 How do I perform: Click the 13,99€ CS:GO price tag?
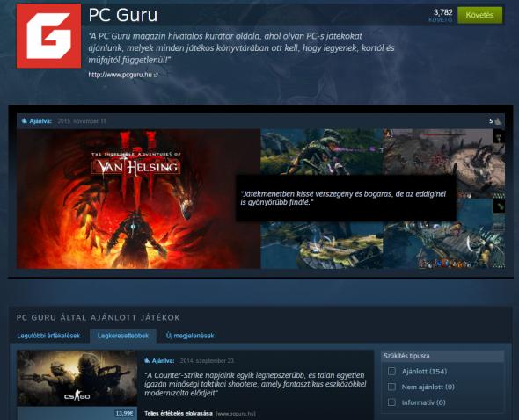pos(124,413)
